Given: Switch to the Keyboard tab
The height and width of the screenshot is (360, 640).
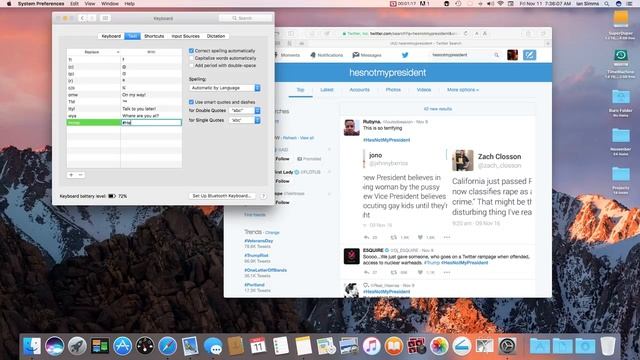Looking at the screenshot, I should [x=111, y=36].
